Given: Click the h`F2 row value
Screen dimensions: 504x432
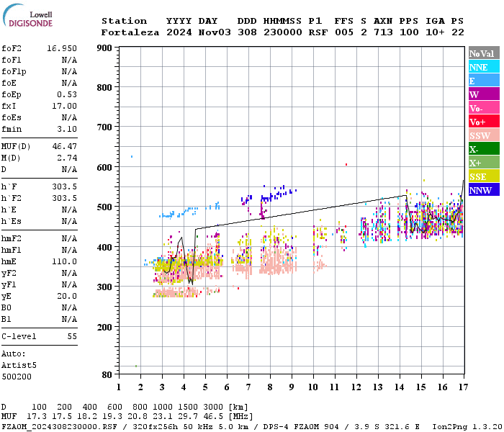Looking at the screenshot, I should pyautogui.click(x=64, y=198).
